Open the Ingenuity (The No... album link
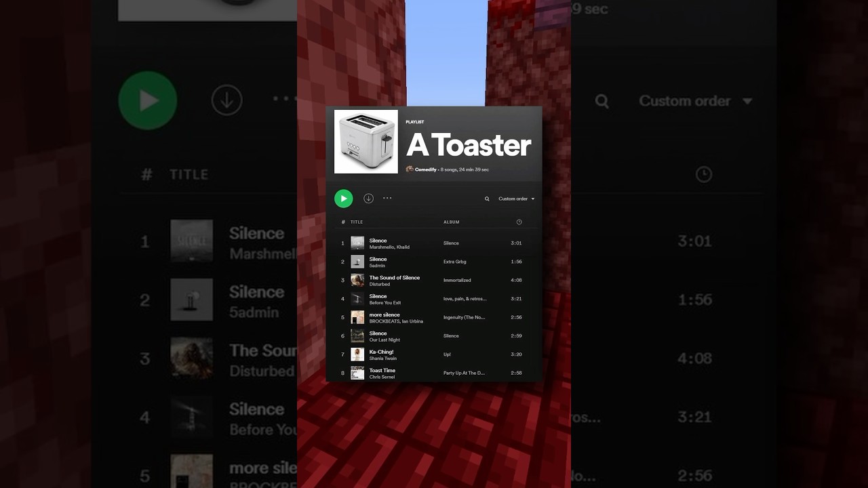This screenshot has width=868, height=488. coord(465,317)
